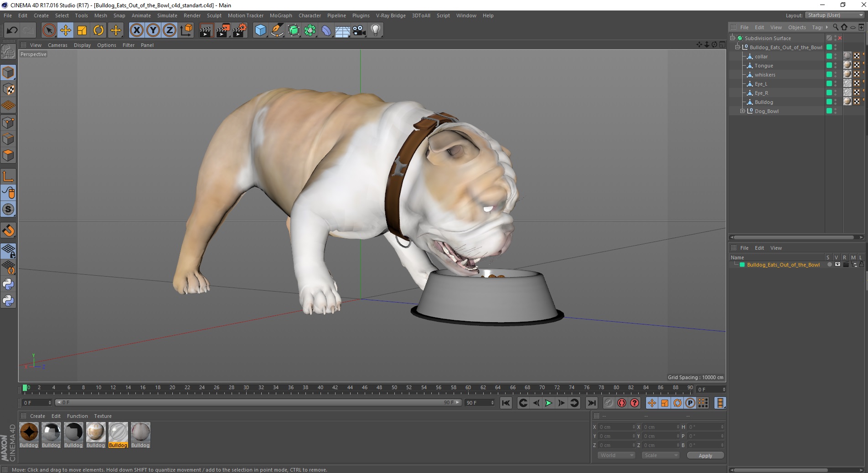This screenshot has width=868, height=473.
Task: Switch to Model mode
Action: [x=8, y=72]
